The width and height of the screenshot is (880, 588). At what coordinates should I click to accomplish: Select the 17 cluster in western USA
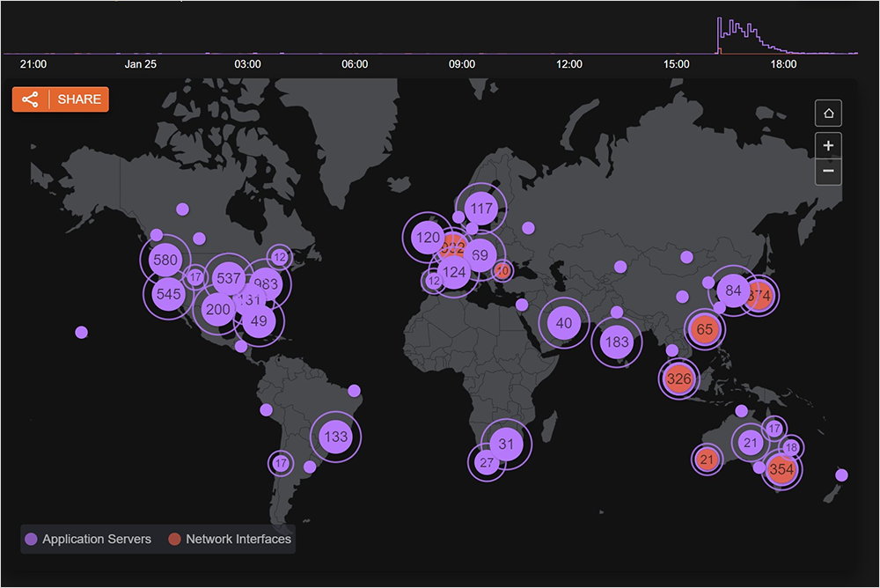pos(194,277)
